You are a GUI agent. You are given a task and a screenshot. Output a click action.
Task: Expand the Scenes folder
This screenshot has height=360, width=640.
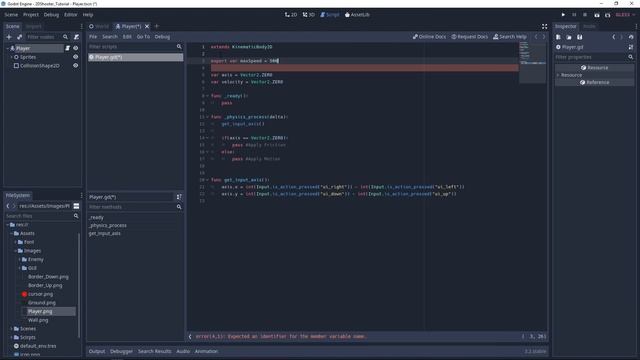[11, 329]
